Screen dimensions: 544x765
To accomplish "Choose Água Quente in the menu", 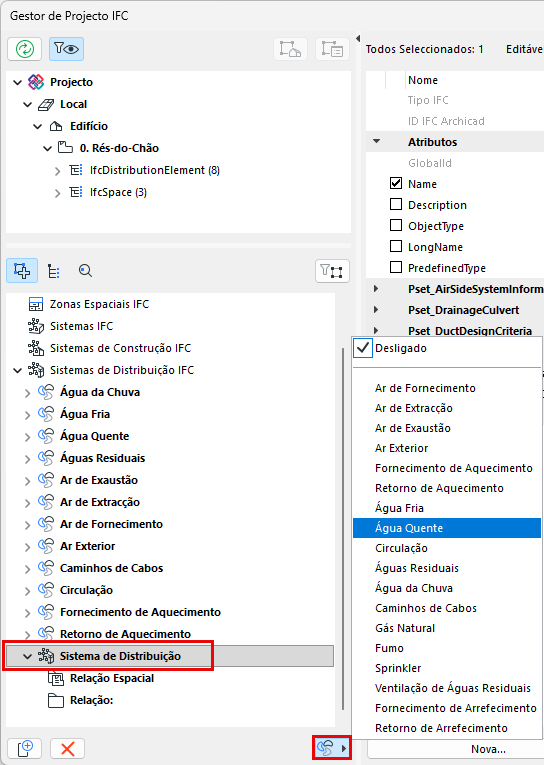I will pos(447,528).
